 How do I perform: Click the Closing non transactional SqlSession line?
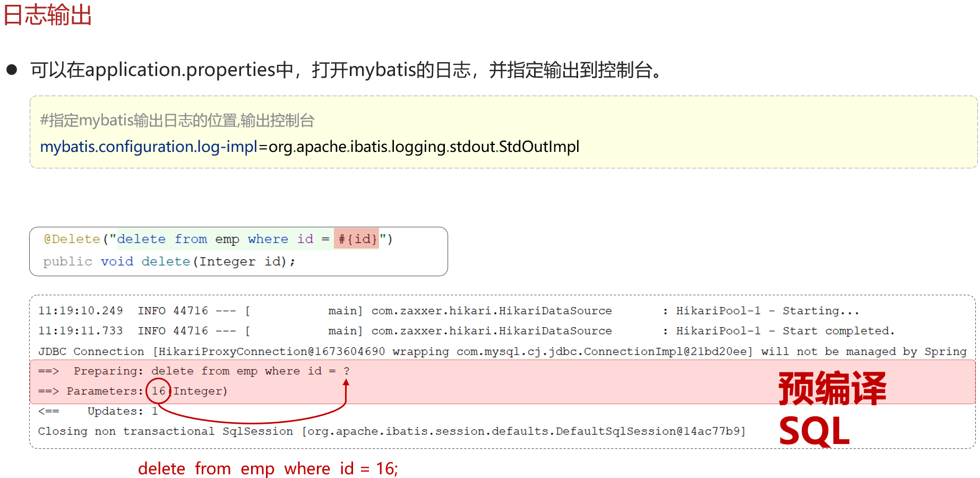pyautogui.click(x=392, y=431)
